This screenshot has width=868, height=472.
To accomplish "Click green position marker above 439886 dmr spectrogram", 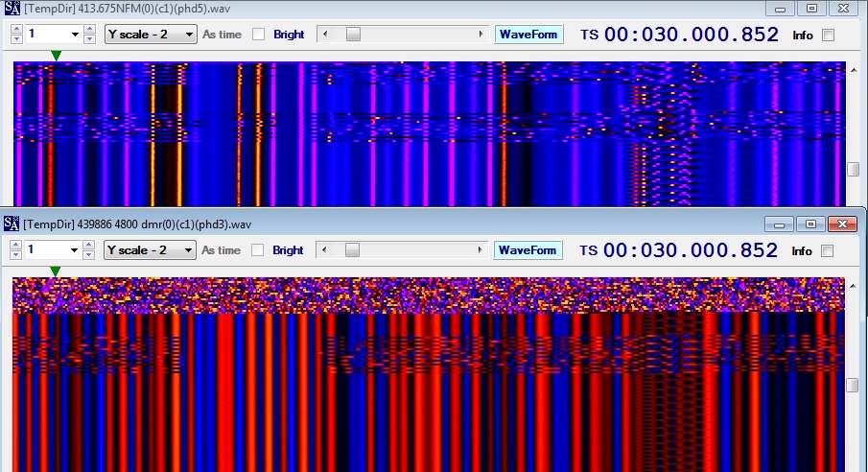I will [x=55, y=271].
